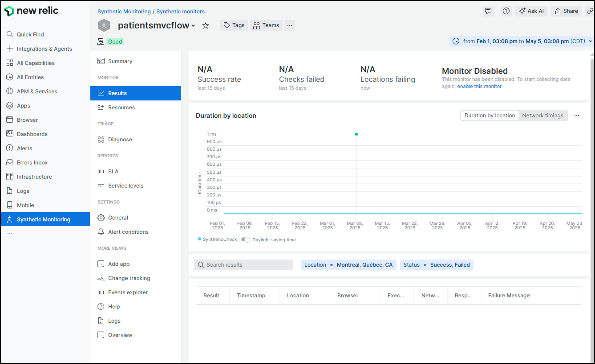Expand more sidebar items ellipsis
595x364 pixels.
(10, 233)
